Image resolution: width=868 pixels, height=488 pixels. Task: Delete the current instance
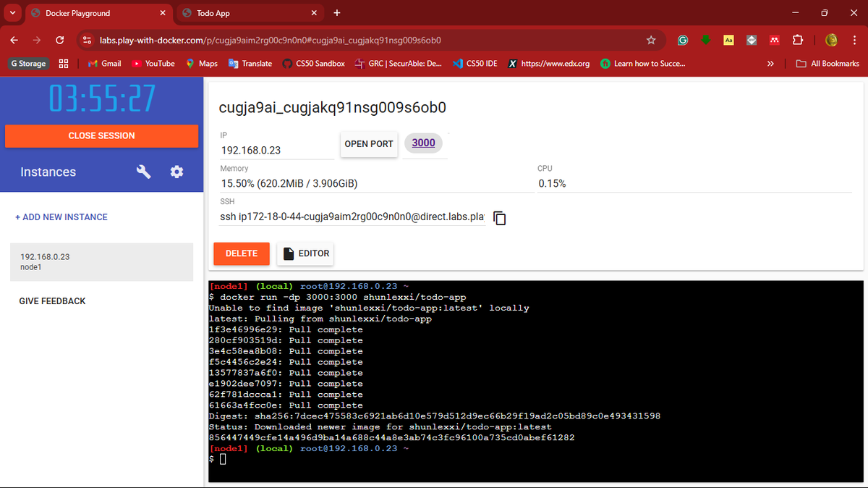point(242,253)
